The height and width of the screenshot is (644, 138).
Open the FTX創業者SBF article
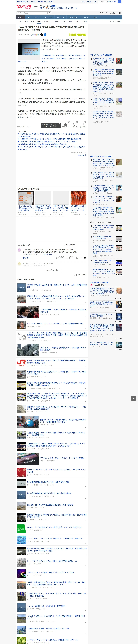click(x=63, y=311)
